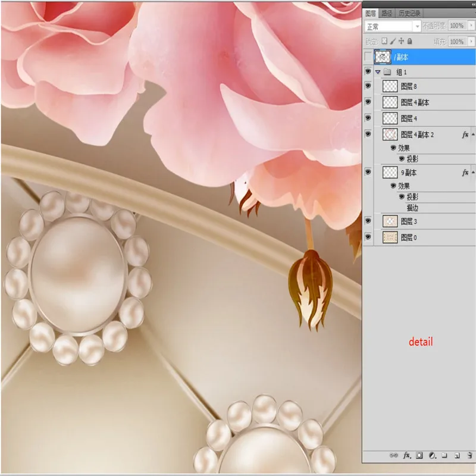Lock layer position with move icon
Screen dimensions: 476x476
(402, 41)
